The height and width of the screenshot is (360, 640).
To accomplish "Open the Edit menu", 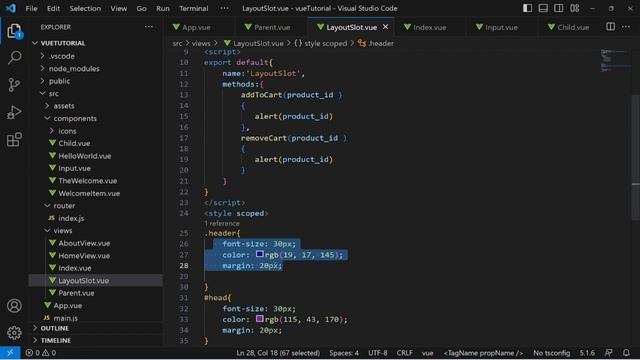I will tap(53, 8).
